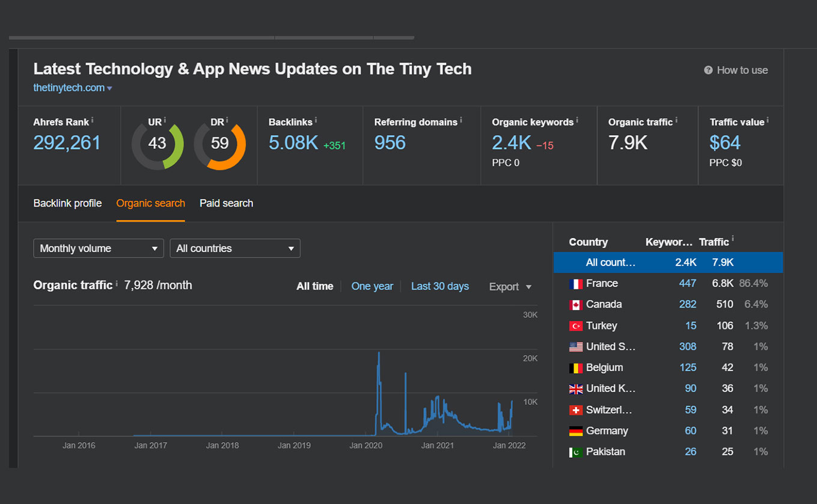Click the Switzerland flag icon
Viewport: 817px width, 504px height.
pyautogui.click(x=576, y=410)
